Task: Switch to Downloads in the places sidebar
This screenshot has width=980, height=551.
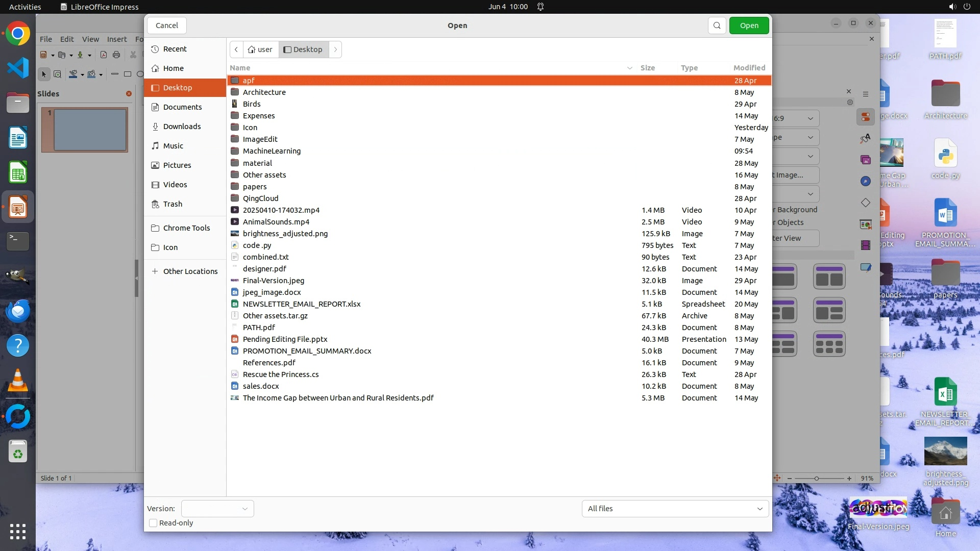Action: pos(182,127)
